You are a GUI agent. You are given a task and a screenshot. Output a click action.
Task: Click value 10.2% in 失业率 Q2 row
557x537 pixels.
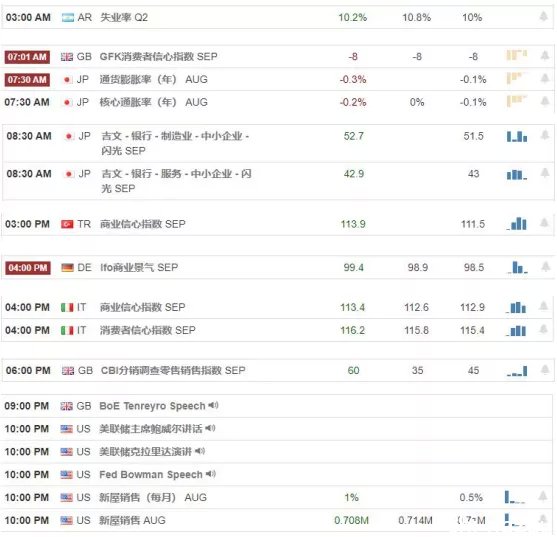(352, 17)
